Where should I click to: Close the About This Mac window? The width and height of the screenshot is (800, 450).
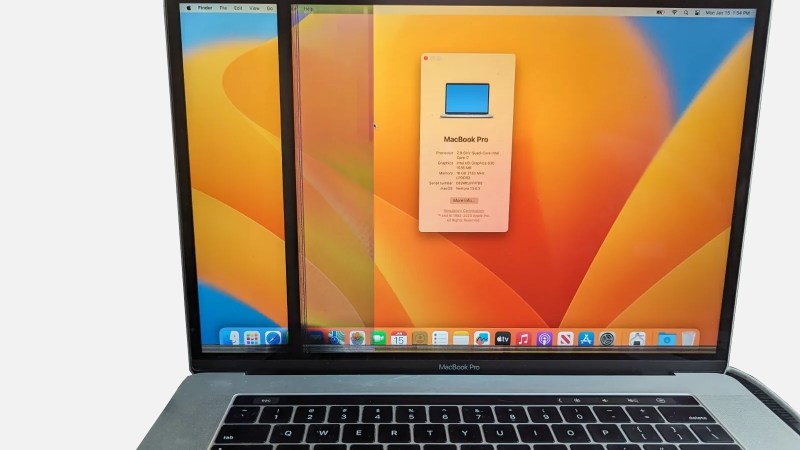pos(426,58)
